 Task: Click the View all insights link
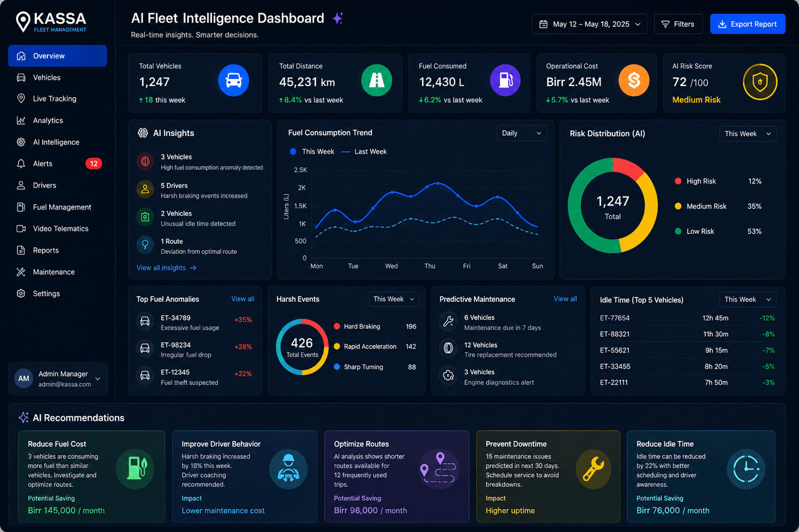[x=167, y=268]
